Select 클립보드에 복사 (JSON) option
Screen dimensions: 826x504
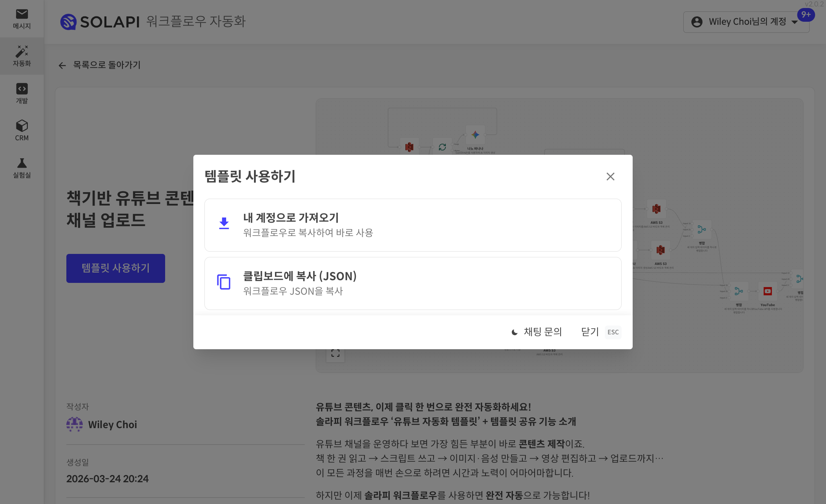pyautogui.click(x=413, y=283)
